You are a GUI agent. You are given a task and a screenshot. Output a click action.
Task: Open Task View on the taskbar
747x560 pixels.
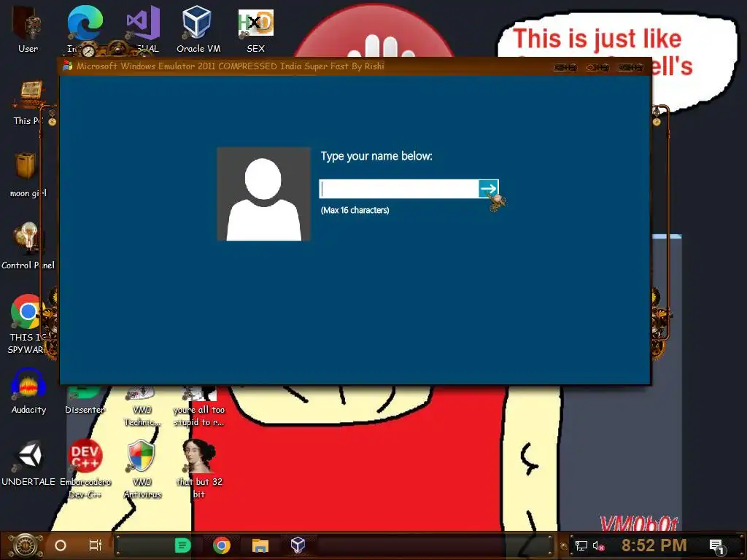[x=96, y=545]
